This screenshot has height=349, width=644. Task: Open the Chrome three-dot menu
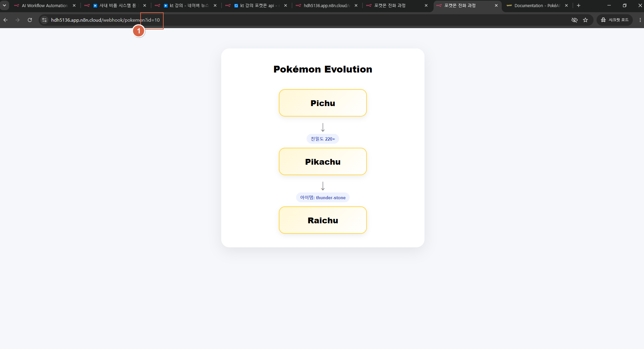coord(640,20)
